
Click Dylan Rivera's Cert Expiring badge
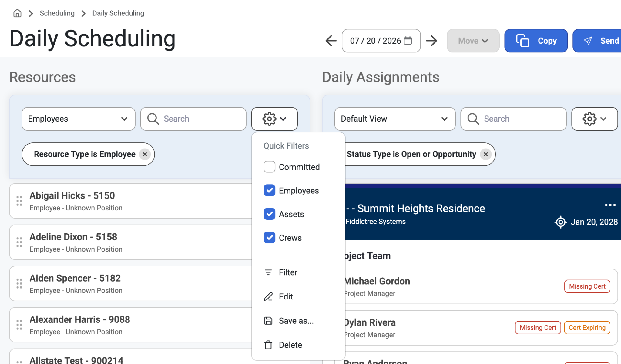587,328
